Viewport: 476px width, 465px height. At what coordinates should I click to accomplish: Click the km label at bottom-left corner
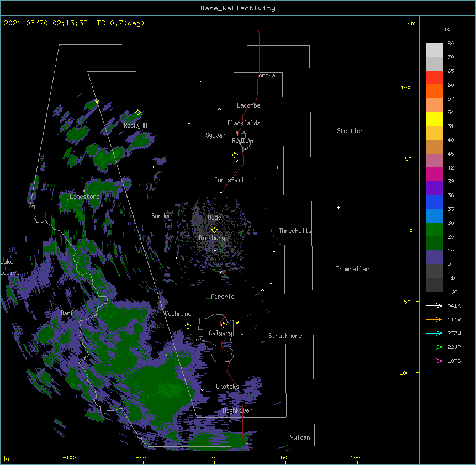(x=8, y=458)
